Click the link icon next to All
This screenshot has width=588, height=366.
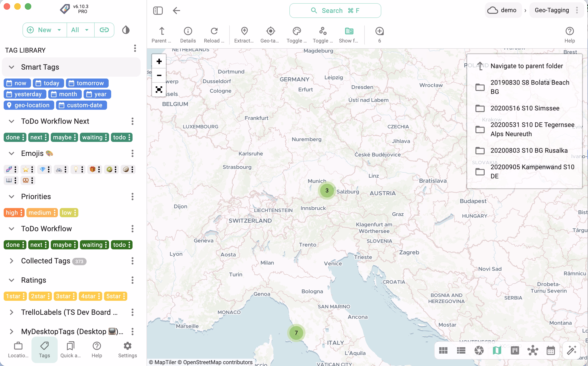(104, 30)
